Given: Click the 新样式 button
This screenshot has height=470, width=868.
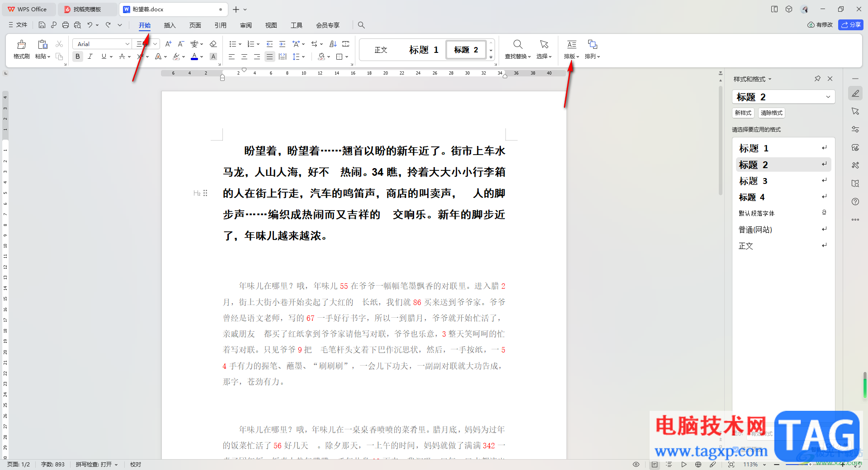Looking at the screenshot, I should [743, 113].
